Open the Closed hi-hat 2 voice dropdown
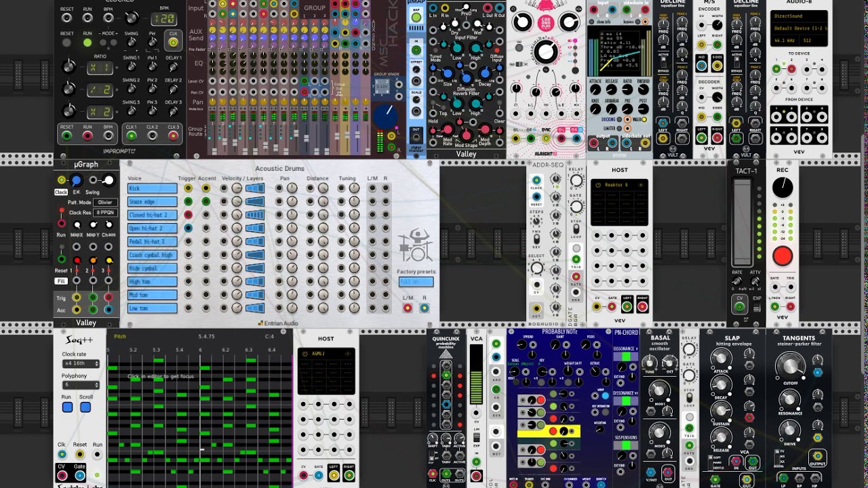This screenshot has width=868, height=488. click(153, 215)
